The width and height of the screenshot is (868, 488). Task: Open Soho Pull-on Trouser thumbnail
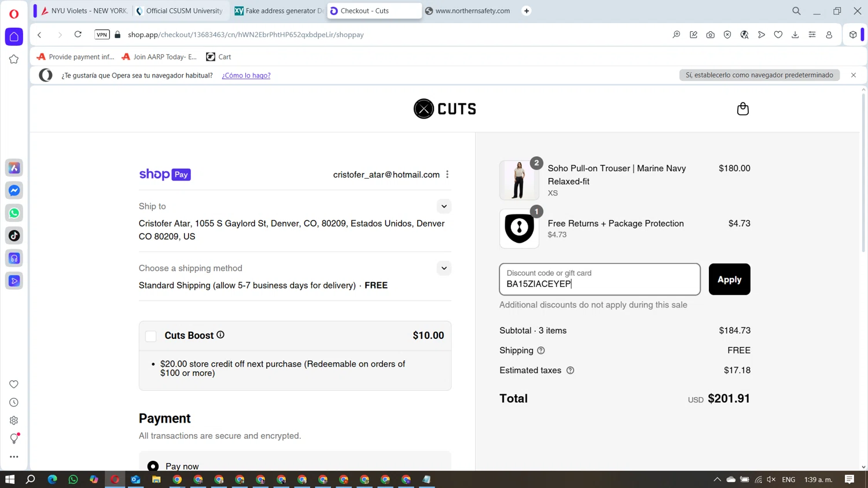(x=519, y=180)
